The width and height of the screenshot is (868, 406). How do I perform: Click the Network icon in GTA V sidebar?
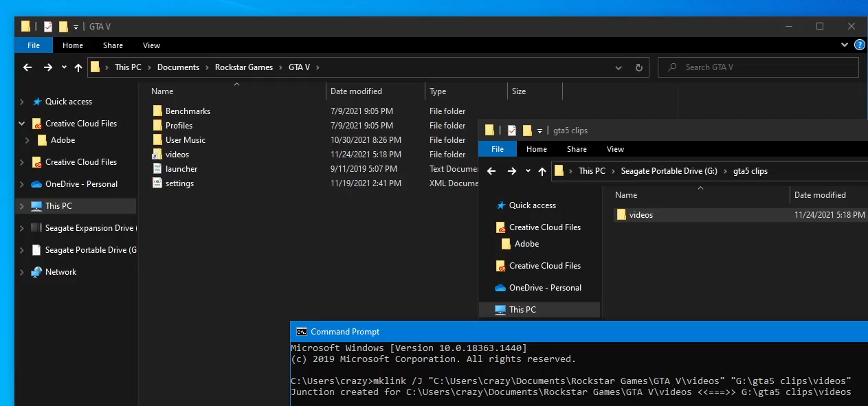37,272
